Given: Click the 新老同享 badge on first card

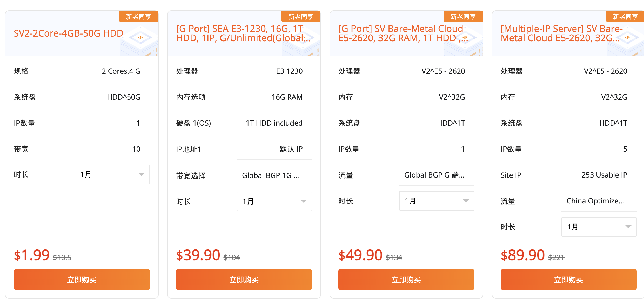Looking at the screenshot, I should click(x=139, y=16).
